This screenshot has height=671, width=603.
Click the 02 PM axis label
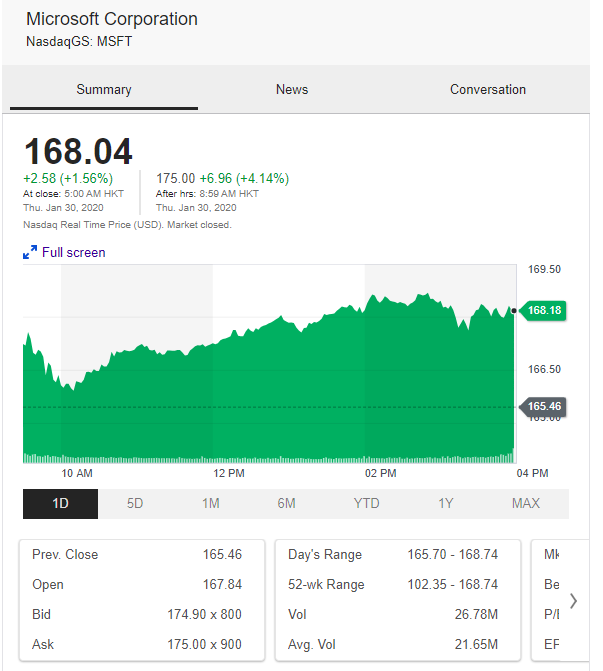[380, 473]
